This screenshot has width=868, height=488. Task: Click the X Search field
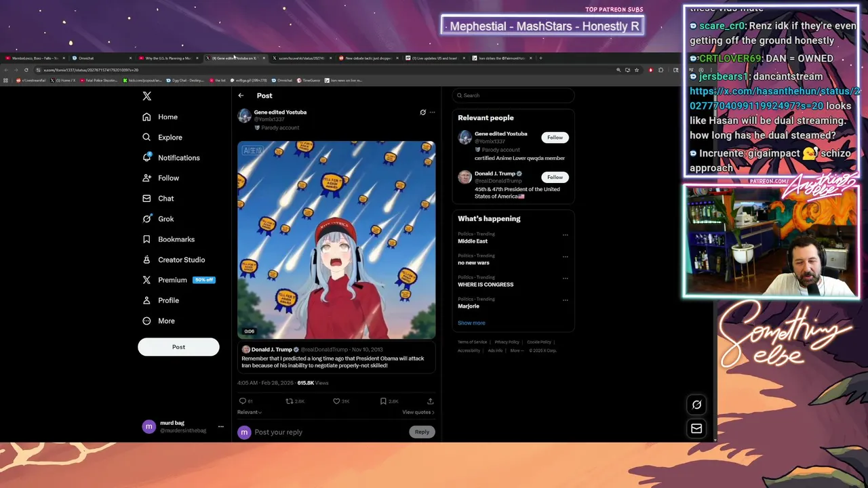coord(513,96)
